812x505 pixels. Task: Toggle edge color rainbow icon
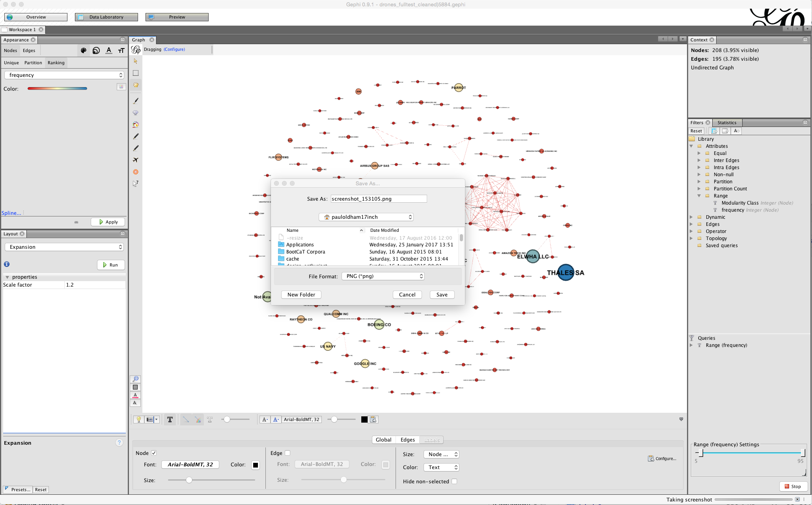[x=198, y=419]
